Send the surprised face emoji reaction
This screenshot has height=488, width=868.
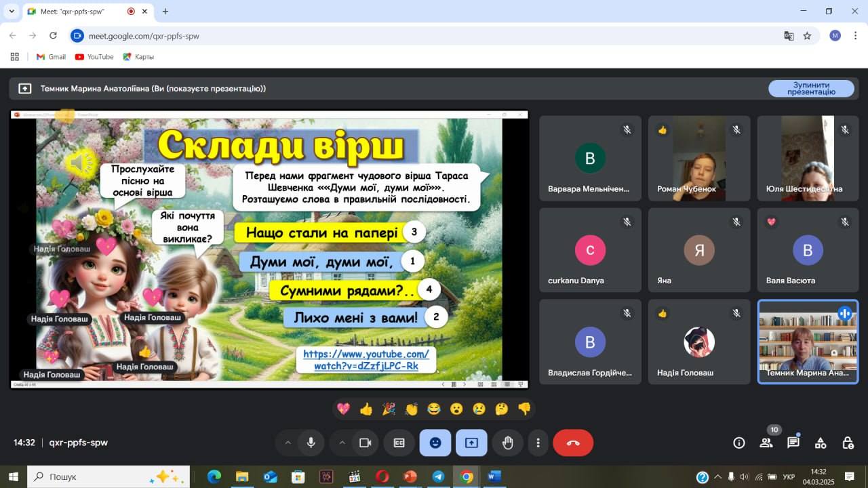pyautogui.click(x=456, y=409)
